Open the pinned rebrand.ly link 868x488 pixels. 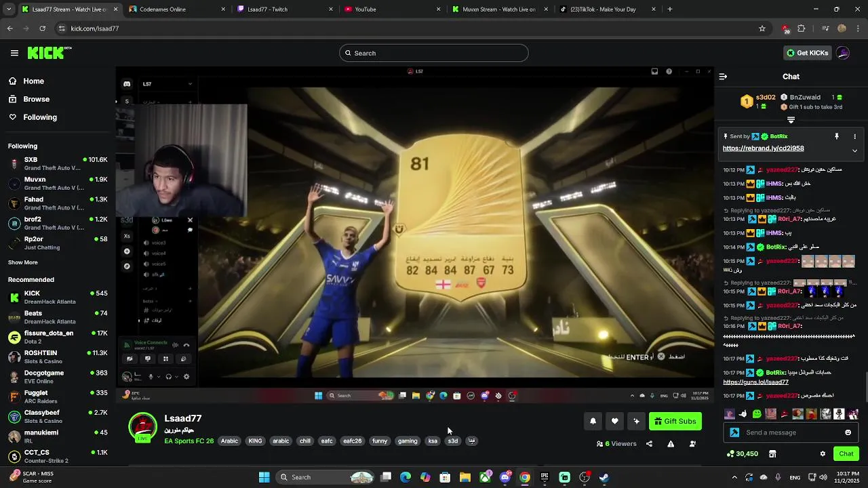click(x=763, y=148)
